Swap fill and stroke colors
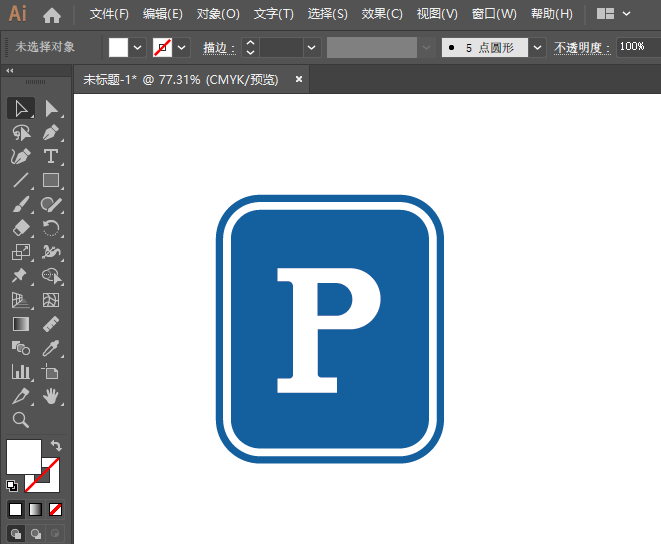Image resolution: width=661 pixels, height=544 pixels. [56, 445]
